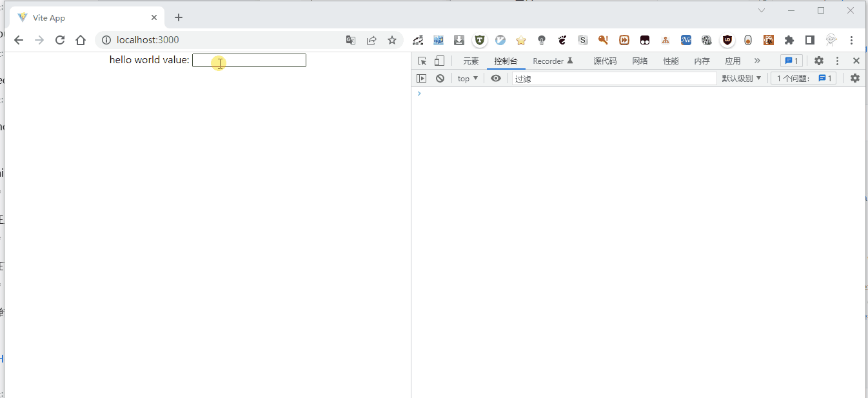
Task: Clear the console with the ban icon
Action: (x=440, y=78)
